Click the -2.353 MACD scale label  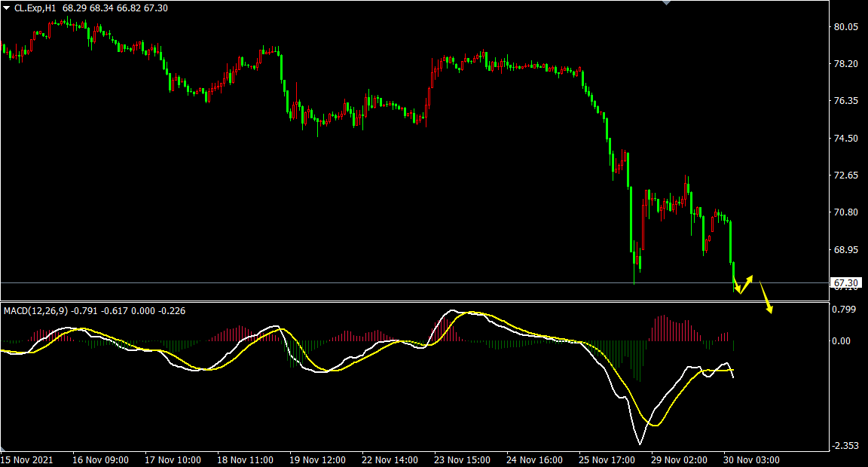(x=846, y=446)
